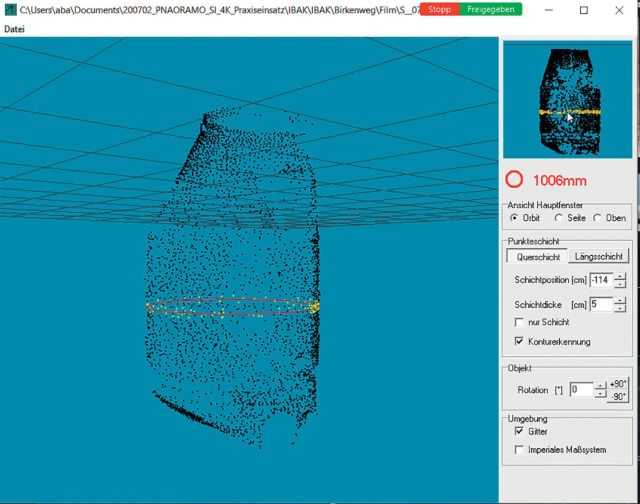Click the point cloud preview thumbnail
The height and width of the screenshot is (504, 640).
[x=567, y=99]
